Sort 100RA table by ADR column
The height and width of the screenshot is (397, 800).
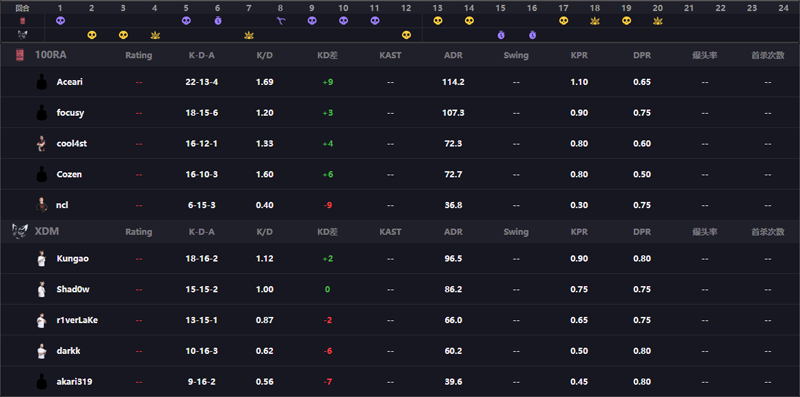[x=453, y=55]
